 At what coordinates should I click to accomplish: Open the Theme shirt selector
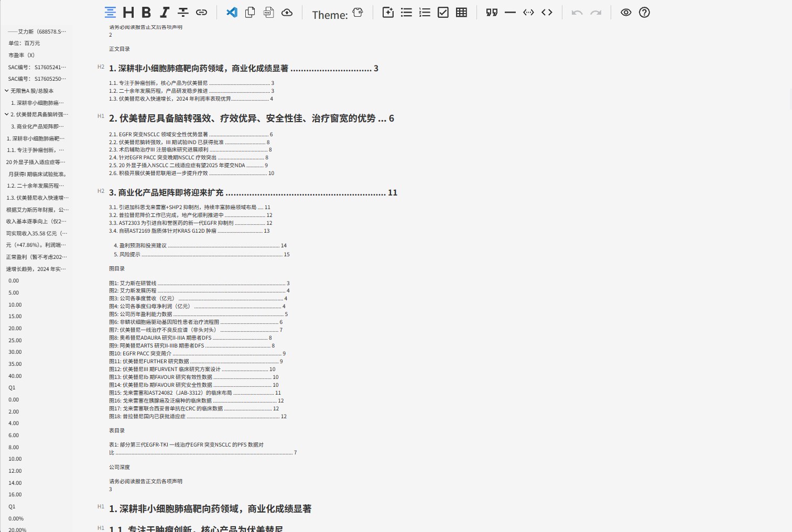[x=358, y=12]
